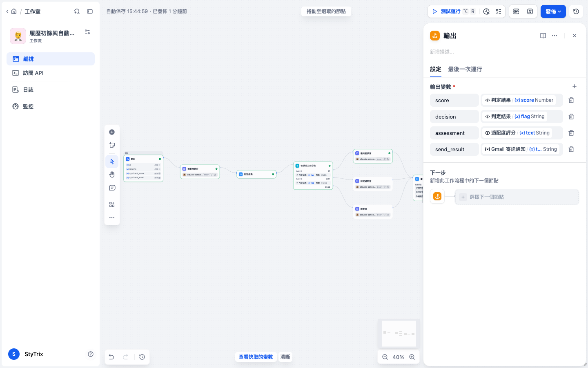Click the canvas minimap
Screen dimensions: 588x368
click(399, 334)
